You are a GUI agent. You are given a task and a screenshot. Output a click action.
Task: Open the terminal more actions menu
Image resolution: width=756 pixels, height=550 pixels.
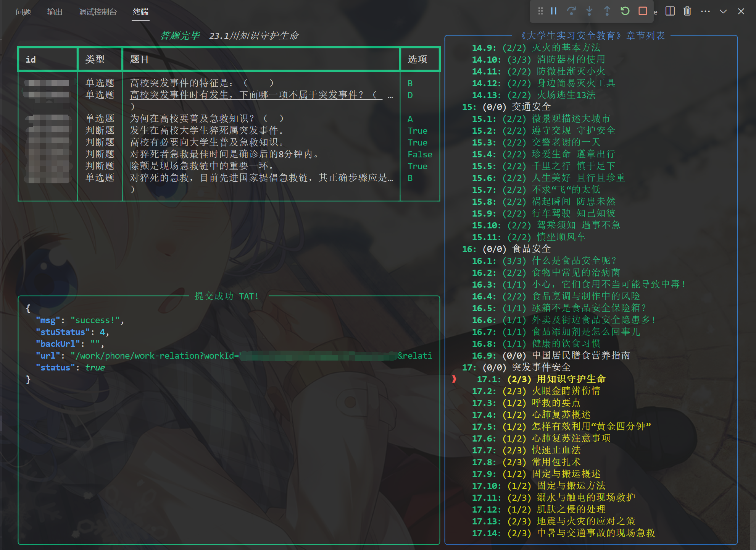tap(705, 11)
